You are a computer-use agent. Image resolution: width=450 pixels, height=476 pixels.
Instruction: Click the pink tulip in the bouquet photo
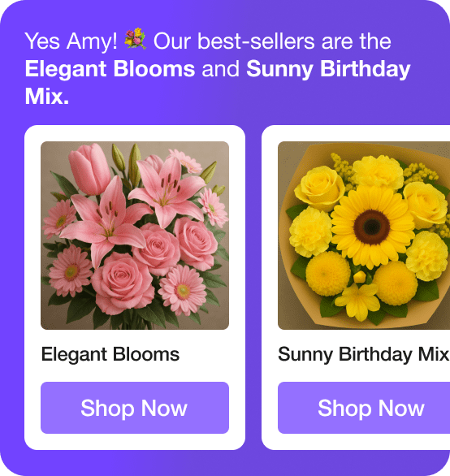89,170
